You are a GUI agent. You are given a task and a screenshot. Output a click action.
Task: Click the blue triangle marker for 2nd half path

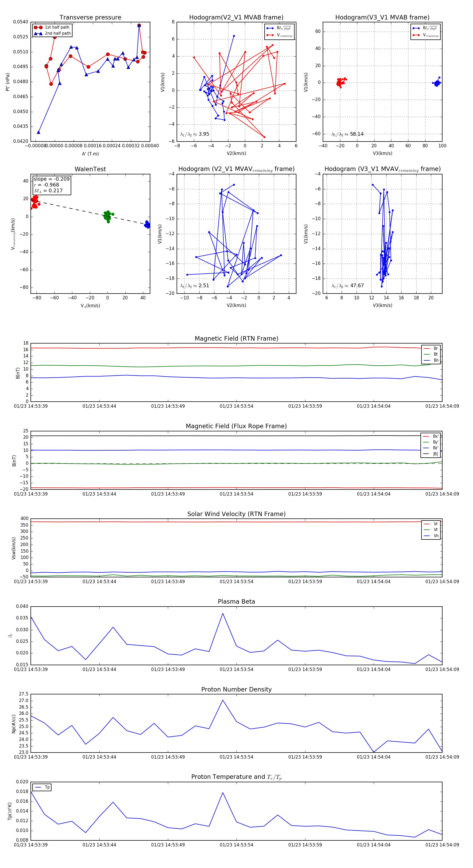38,33
